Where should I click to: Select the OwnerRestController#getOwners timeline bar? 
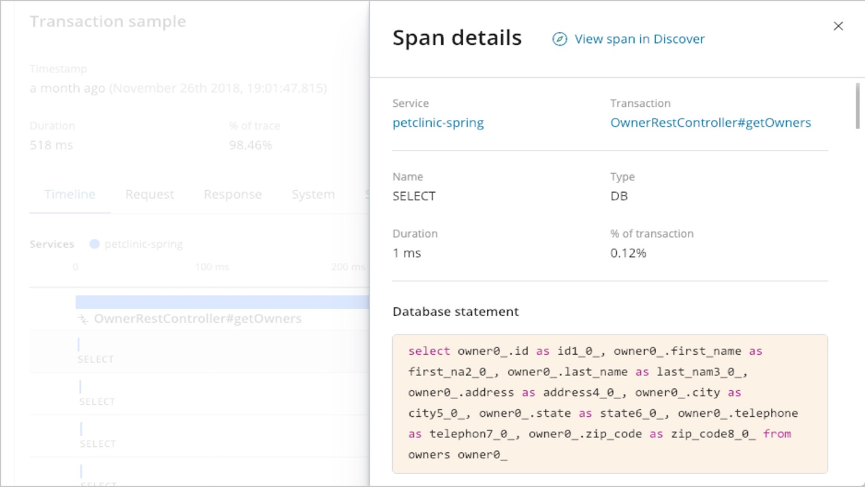pos(222,302)
